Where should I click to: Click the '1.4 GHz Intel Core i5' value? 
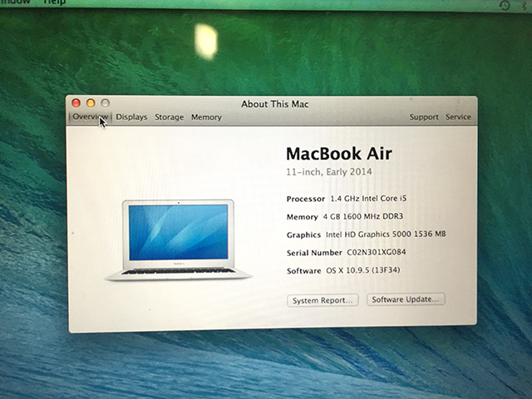coord(368,199)
